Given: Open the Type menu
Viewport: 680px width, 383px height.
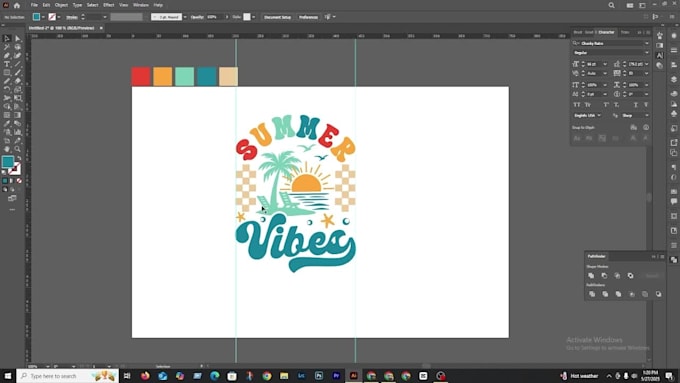Looking at the screenshot, I should pyautogui.click(x=77, y=5).
